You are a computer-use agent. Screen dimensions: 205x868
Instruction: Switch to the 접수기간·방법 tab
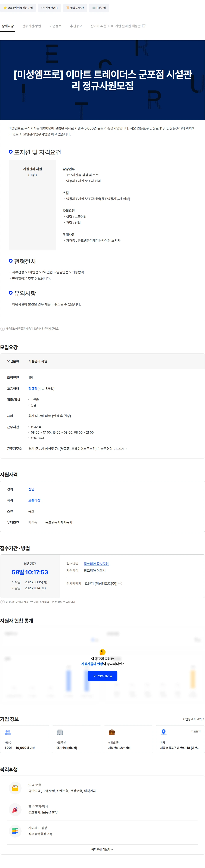click(x=31, y=26)
